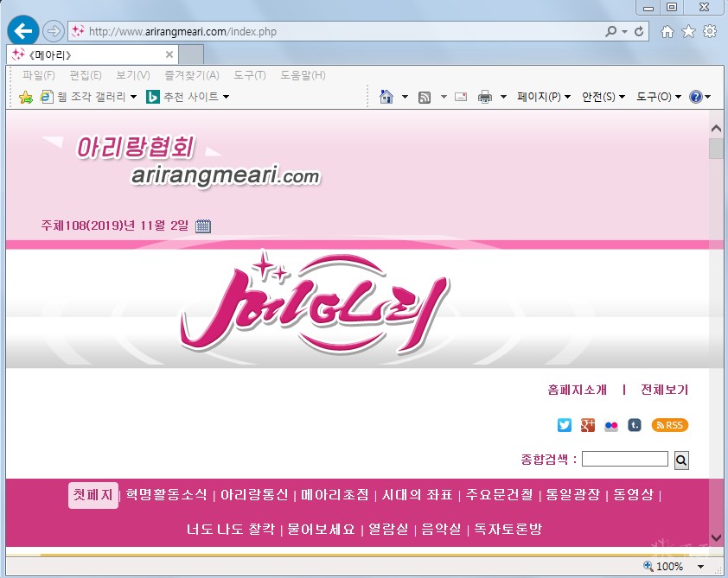Click the 종합검색 search input field
728x578 pixels.
624,459
